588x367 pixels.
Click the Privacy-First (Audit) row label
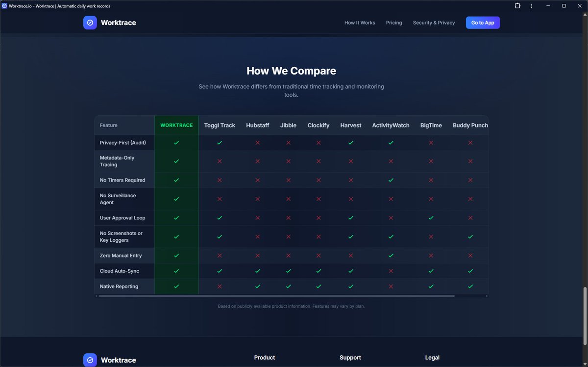pyautogui.click(x=123, y=143)
